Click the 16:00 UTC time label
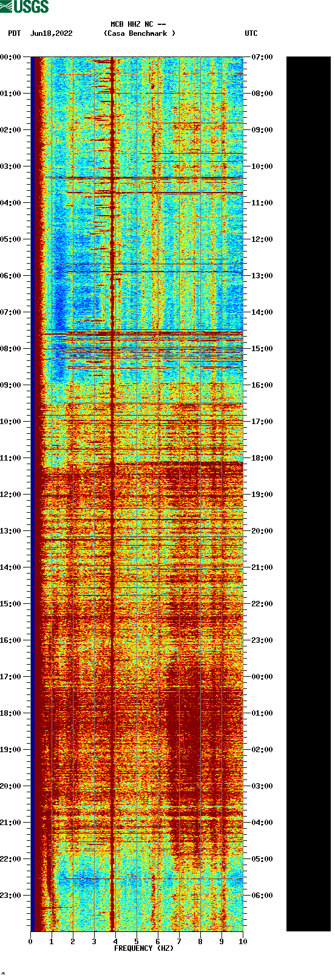Image resolution: width=335 pixels, height=980 pixels. tap(262, 385)
